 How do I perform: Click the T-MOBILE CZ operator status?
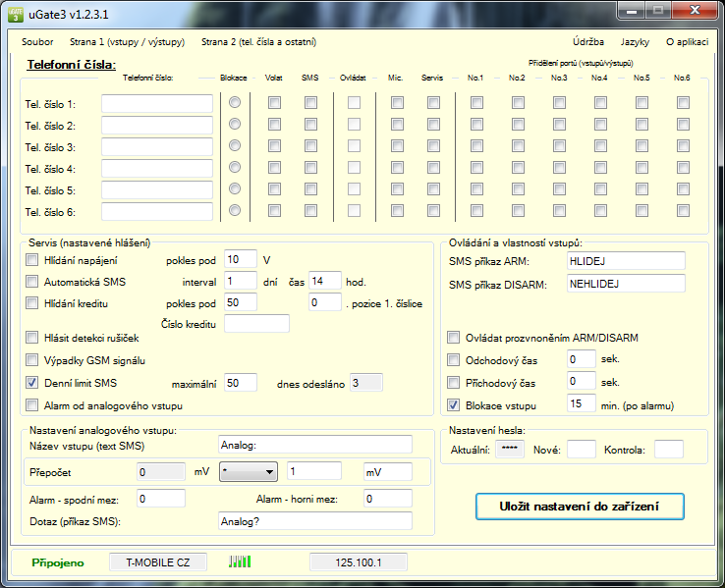[158, 562]
